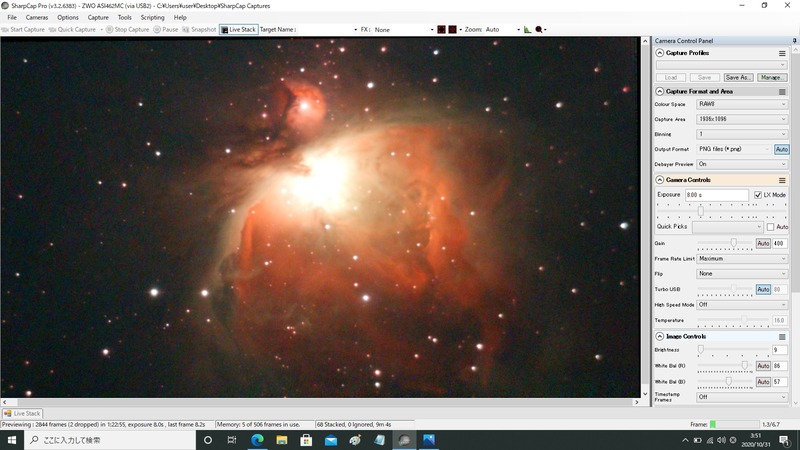Open the Capture Format and Area hamburger menu
The height and width of the screenshot is (450, 800).
coord(782,92)
